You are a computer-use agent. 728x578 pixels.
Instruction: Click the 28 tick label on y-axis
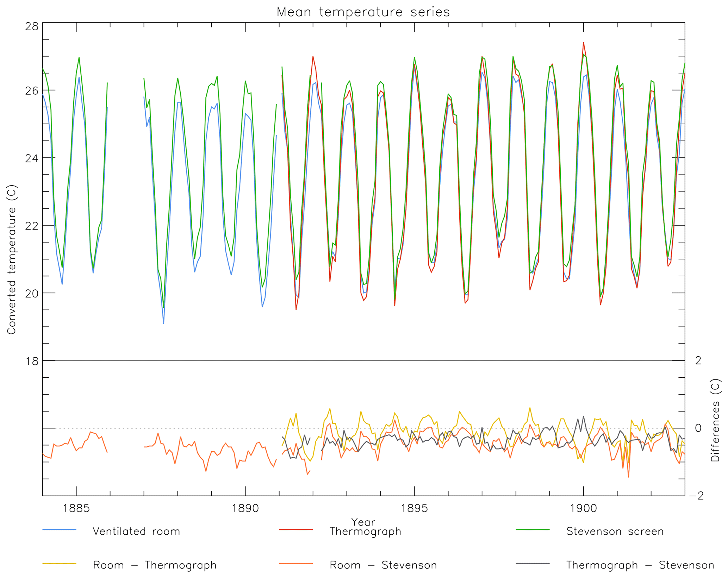pos(32,26)
